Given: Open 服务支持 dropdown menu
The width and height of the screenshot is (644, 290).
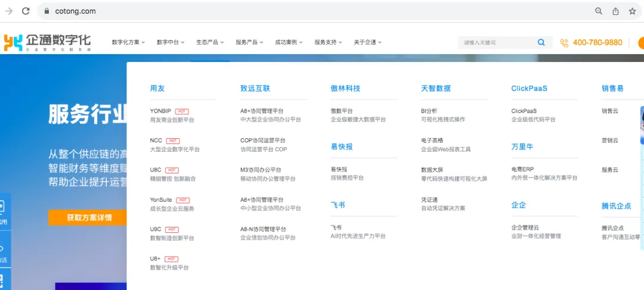Looking at the screenshot, I should [x=328, y=42].
